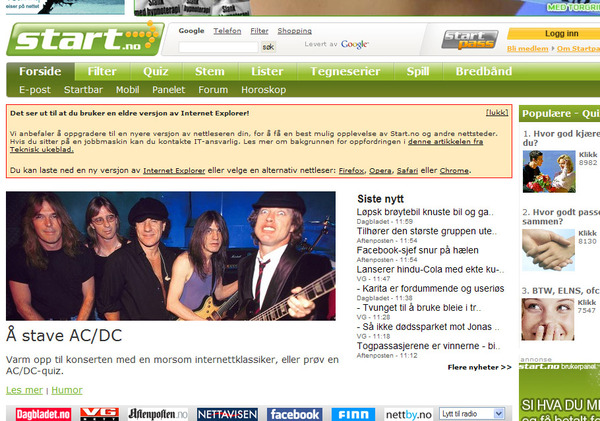Focus the search input field
Viewport: 600px width, 421px height.
tap(218, 47)
